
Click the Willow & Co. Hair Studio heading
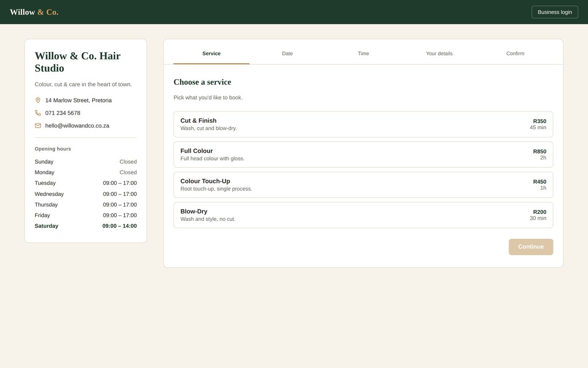(x=77, y=62)
